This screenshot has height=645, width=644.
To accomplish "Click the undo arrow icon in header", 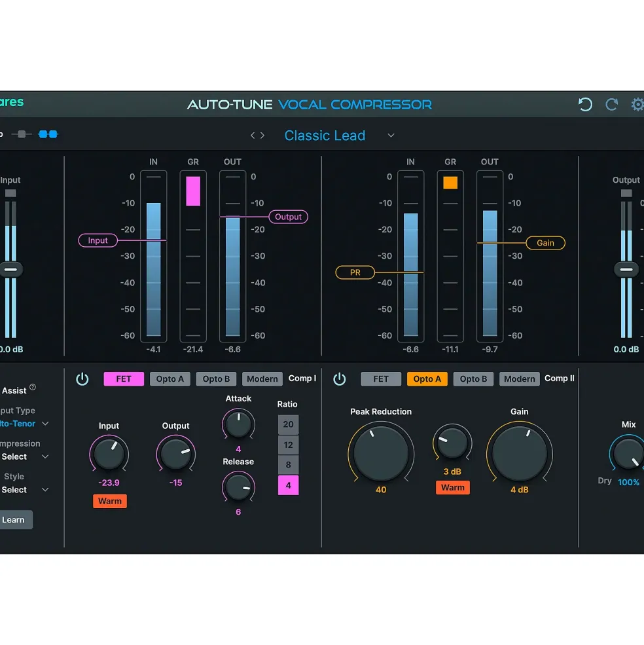I will pyautogui.click(x=585, y=105).
